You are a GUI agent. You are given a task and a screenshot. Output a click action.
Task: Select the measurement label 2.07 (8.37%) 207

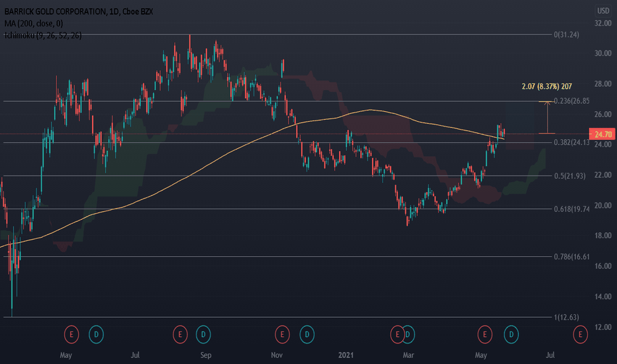[547, 86]
